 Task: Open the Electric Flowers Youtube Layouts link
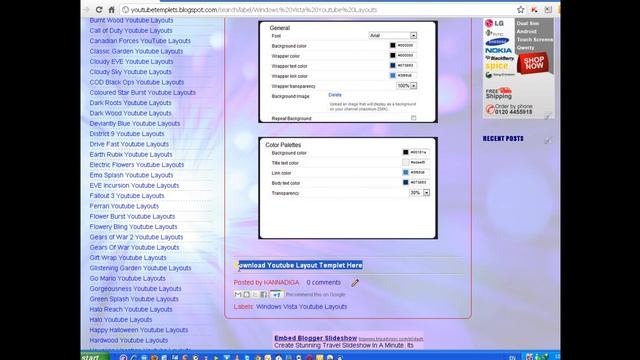(x=137, y=165)
